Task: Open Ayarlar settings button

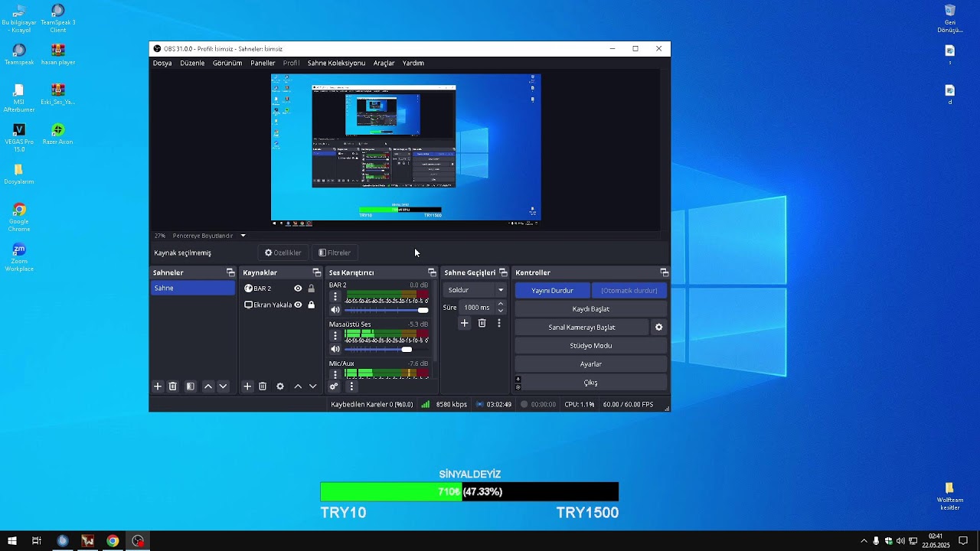Action: tap(590, 364)
